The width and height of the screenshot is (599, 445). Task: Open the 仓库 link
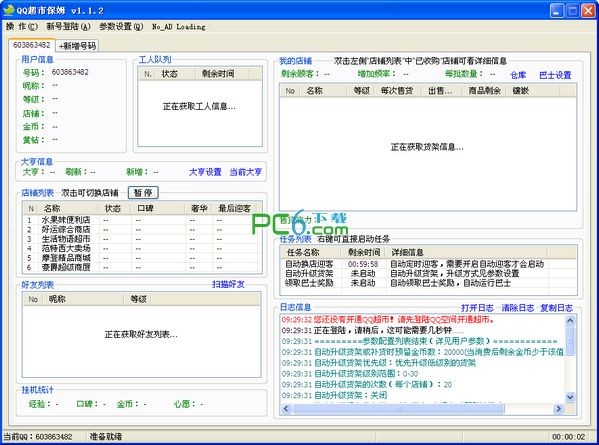click(518, 75)
